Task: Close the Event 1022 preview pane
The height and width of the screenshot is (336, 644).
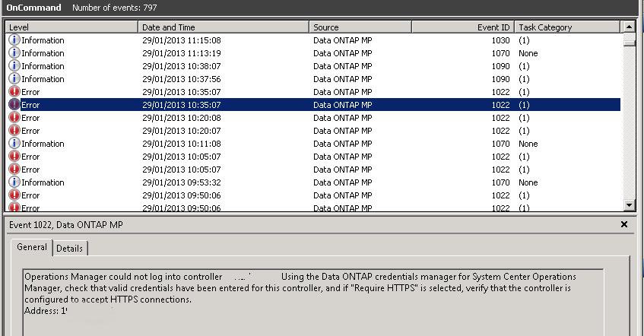Action: coord(624,225)
